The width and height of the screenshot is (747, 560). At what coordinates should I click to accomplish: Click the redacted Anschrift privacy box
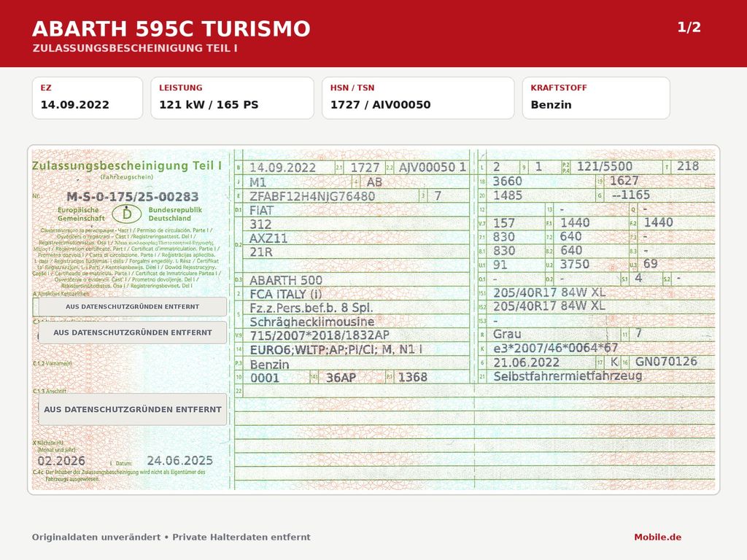pyautogui.click(x=133, y=409)
